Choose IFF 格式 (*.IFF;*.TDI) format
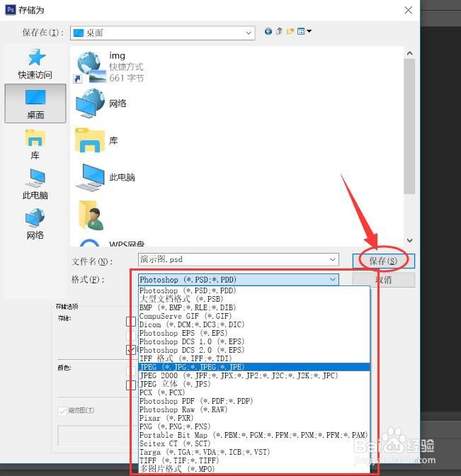Image resolution: width=461 pixels, height=476 pixels. pyautogui.click(x=254, y=358)
